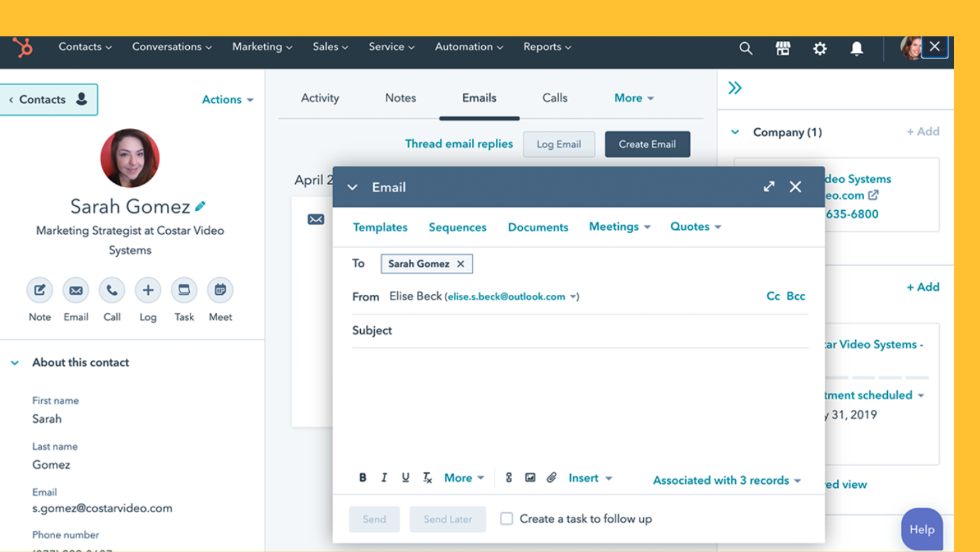Image resolution: width=980 pixels, height=552 pixels.
Task: Open the notifications bell
Action: [856, 49]
